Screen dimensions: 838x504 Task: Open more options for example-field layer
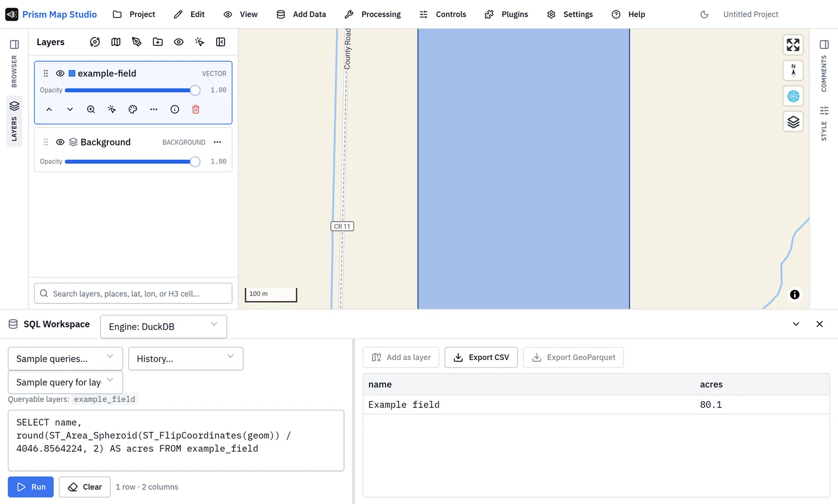[154, 109]
